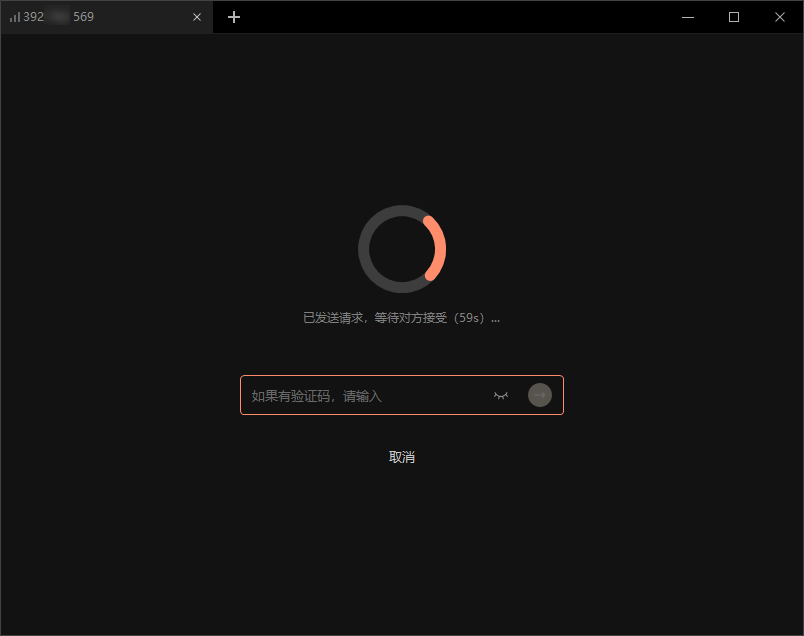Click the blurred ID digits in the tab title
Viewport: 804px width, 636px height.
coord(58,17)
